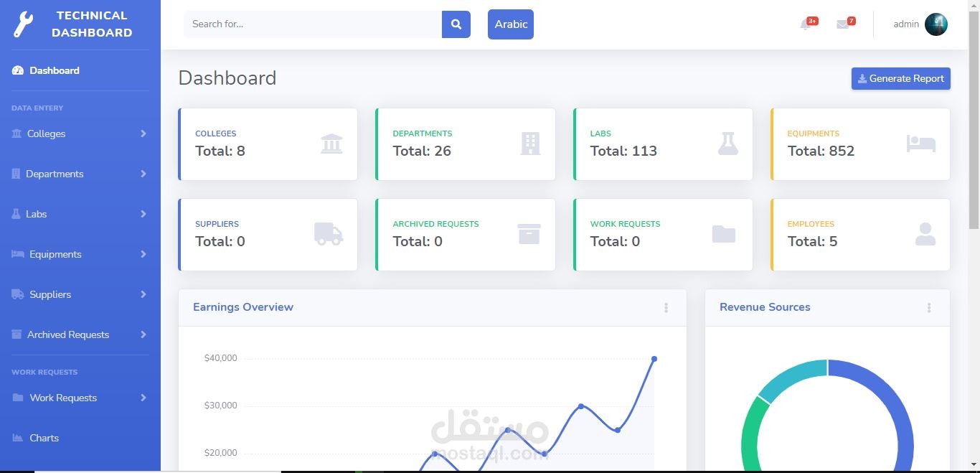Click the sidebar Departments building icon
Screen dimensions: 980x473
pyautogui.click(x=16, y=174)
